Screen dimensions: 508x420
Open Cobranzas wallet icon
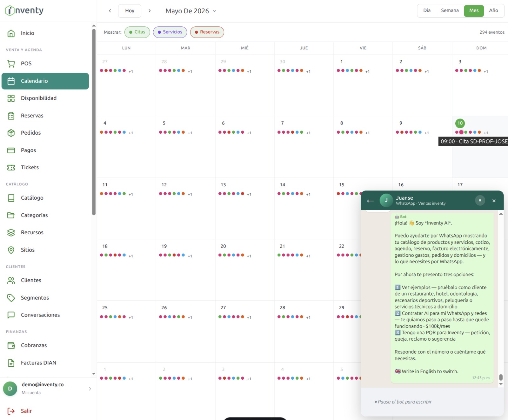(x=11, y=345)
